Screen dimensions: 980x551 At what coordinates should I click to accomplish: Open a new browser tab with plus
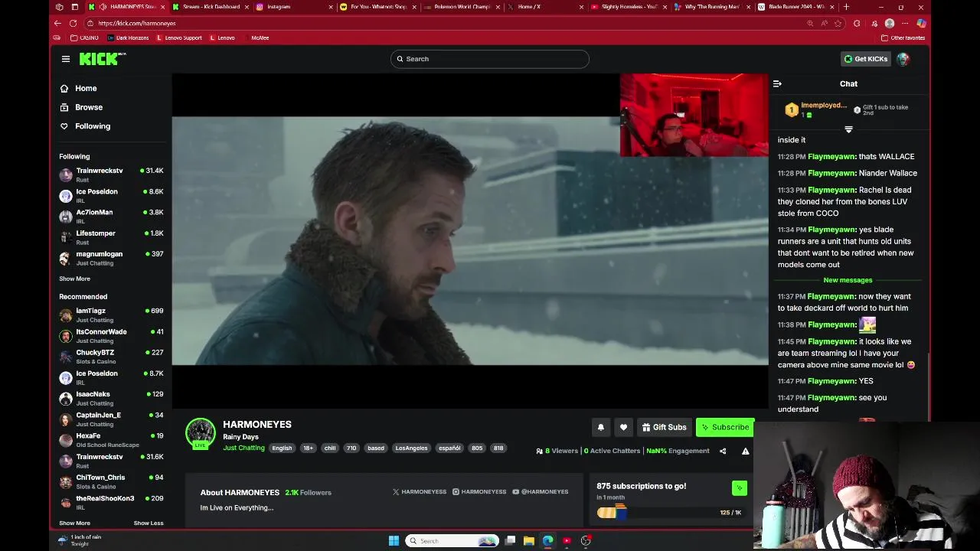pos(845,7)
